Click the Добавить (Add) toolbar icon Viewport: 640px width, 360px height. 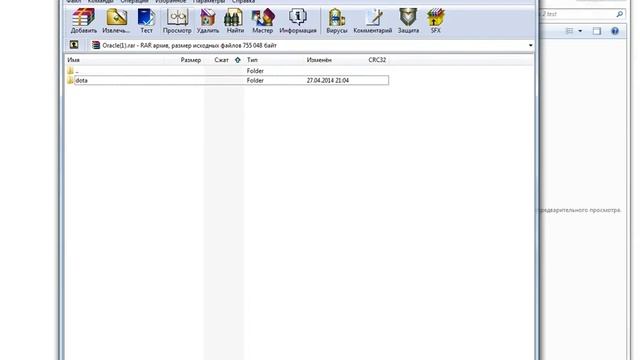(x=84, y=21)
